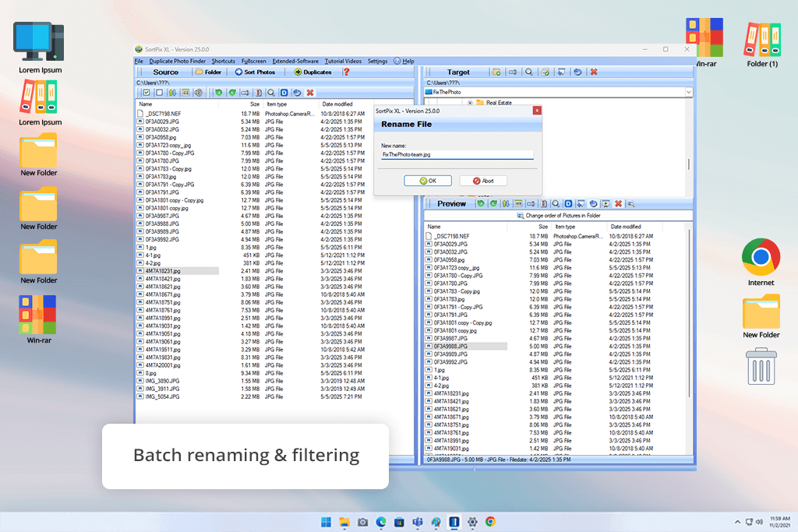Open the Recycle Bin desktop icon

click(761, 366)
